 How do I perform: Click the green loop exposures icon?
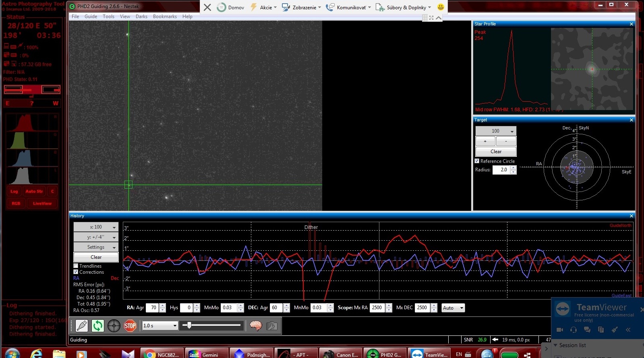(98, 326)
